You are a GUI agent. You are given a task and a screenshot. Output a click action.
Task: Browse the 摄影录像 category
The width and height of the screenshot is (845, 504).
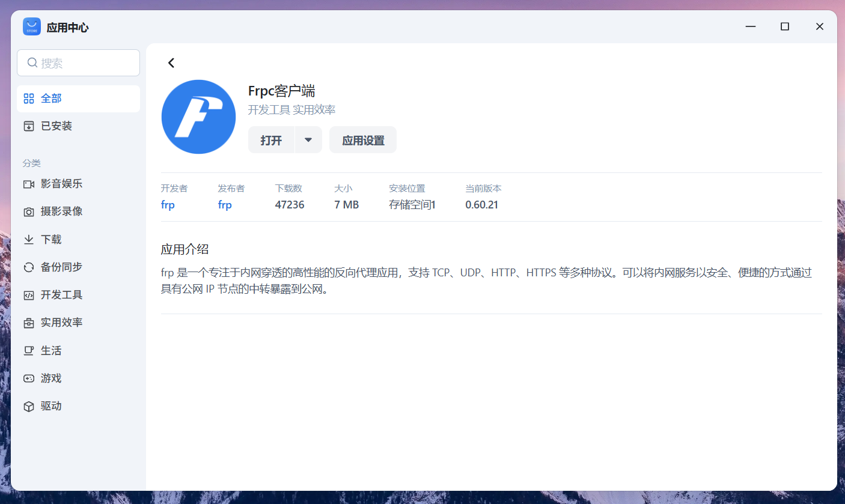(78, 211)
